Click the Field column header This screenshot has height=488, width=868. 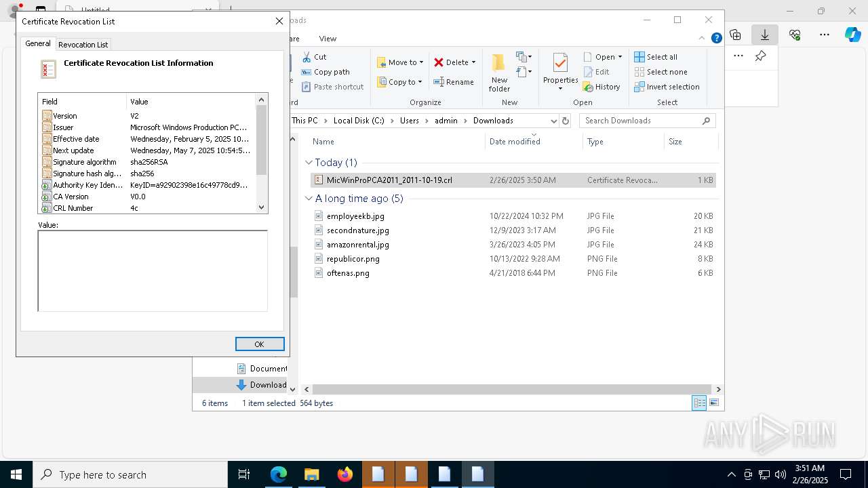tap(83, 102)
